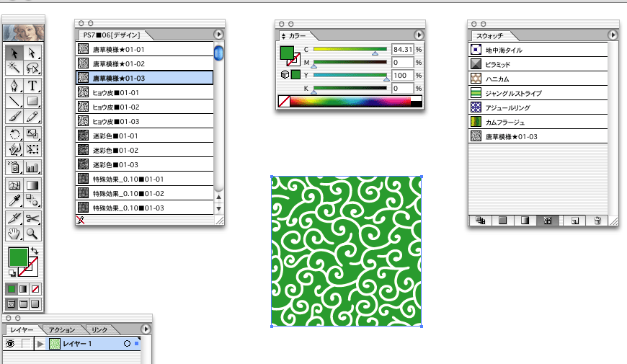Switch to the リンク tab
This screenshot has height=364, width=627.
pyautogui.click(x=99, y=330)
